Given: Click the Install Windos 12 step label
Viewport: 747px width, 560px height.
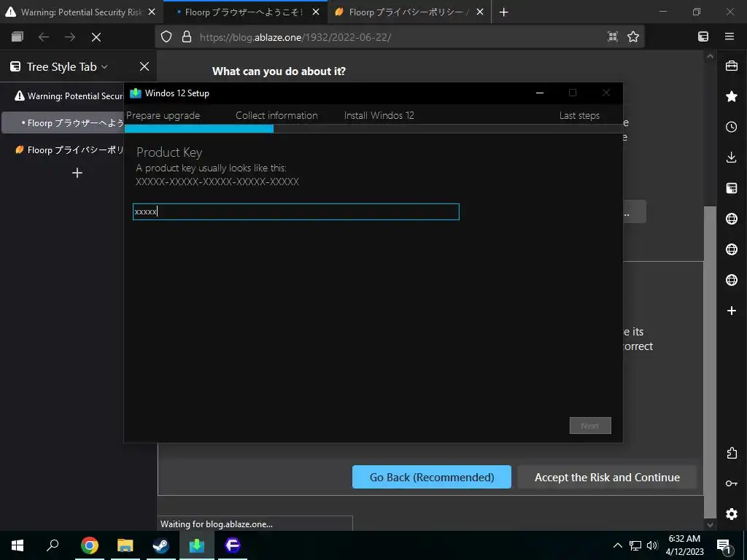Looking at the screenshot, I should (379, 116).
